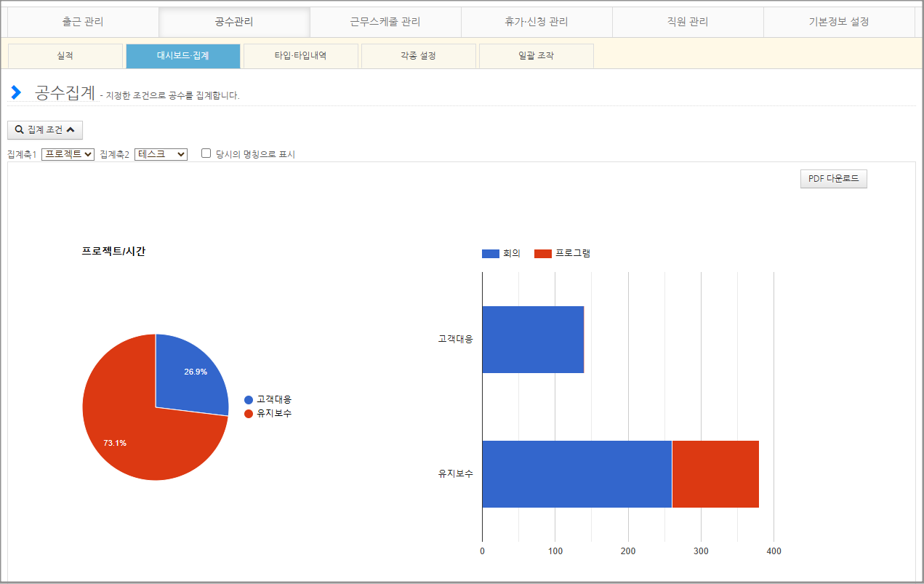Enable 당시의 명칭으로 표시 checkbox

[206, 153]
